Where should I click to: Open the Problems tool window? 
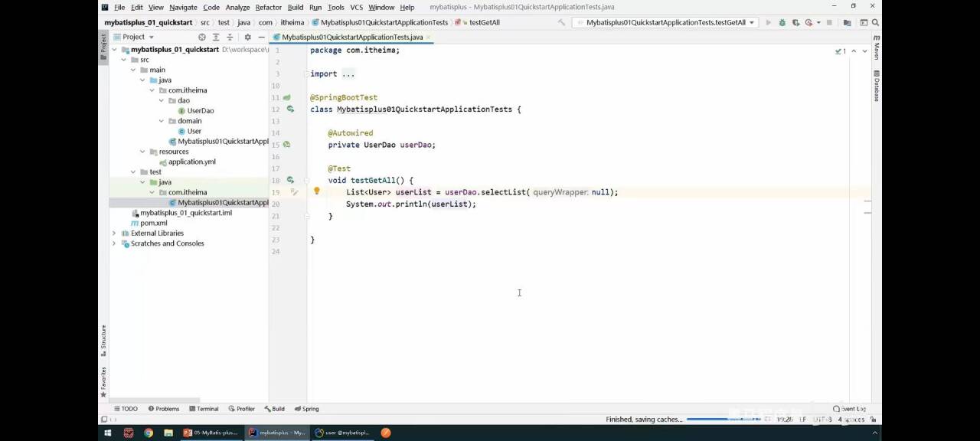[x=164, y=409]
